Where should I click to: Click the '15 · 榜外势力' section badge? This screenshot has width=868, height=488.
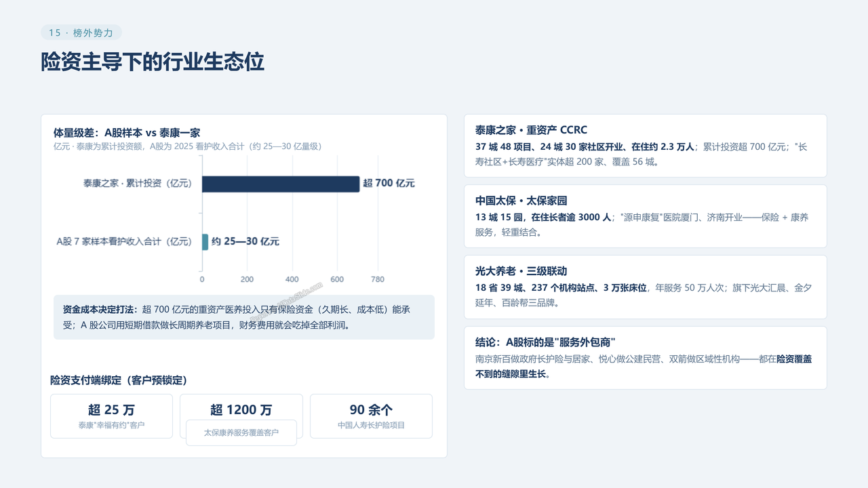coord(81,33)
